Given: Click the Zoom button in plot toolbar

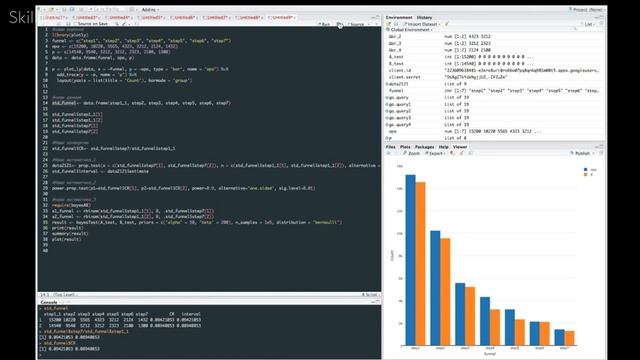Looking at the screenshot, I should 411,153.
